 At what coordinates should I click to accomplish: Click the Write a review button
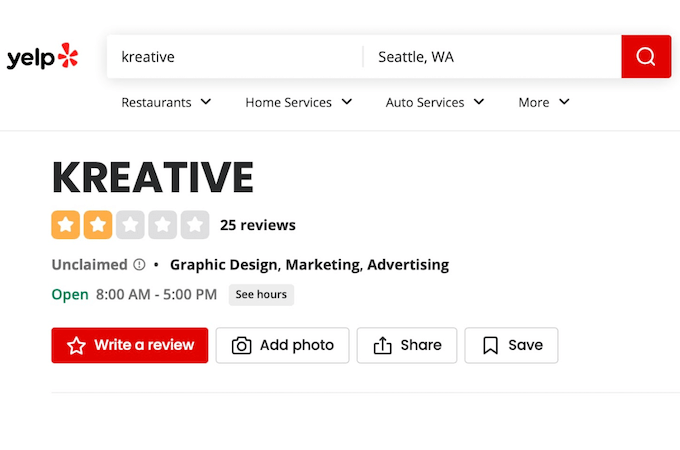click(130, 345)
